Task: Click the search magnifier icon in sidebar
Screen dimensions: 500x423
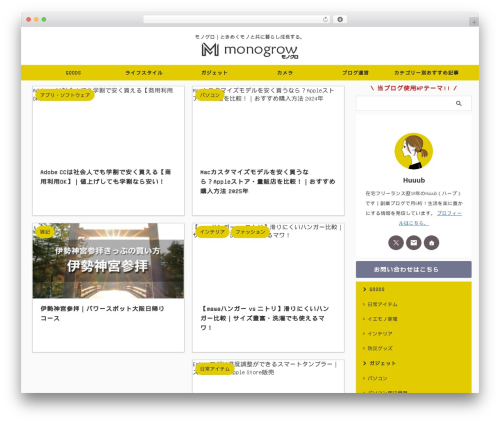Action: click(459, 103)
